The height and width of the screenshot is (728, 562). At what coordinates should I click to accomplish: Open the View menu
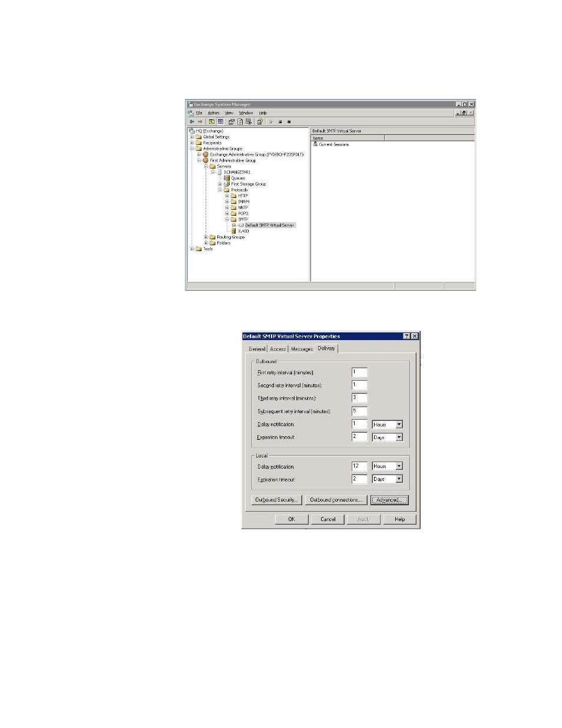(x=229, y=113)
